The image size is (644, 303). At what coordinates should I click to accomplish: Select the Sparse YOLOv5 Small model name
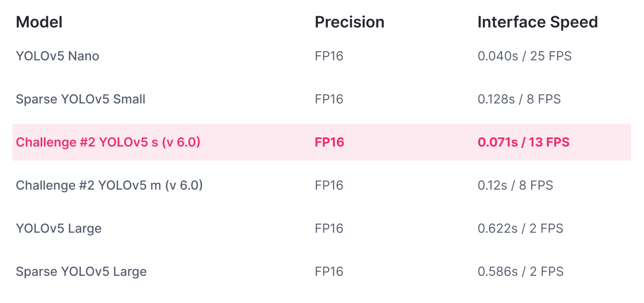(x=80, y=99)
